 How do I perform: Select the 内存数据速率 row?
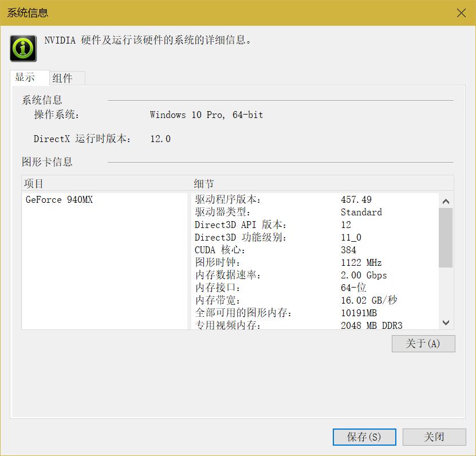click(x=315, y=275)
